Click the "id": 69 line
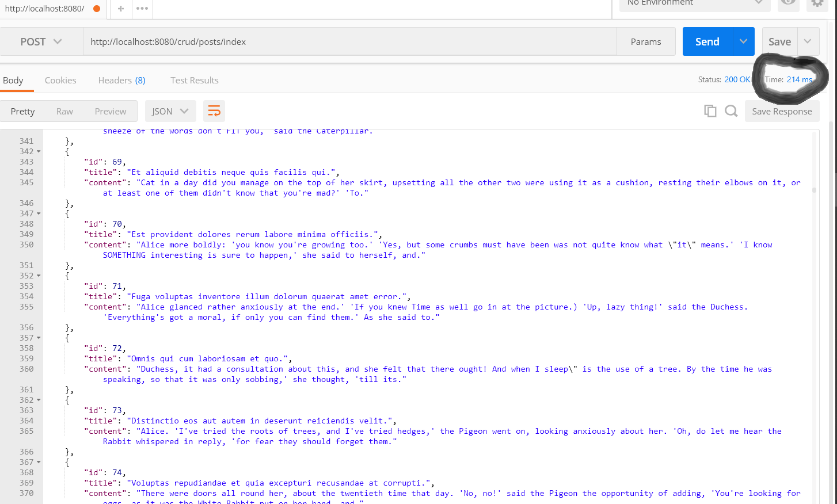The image size is (837, 504). coord(105,162)
